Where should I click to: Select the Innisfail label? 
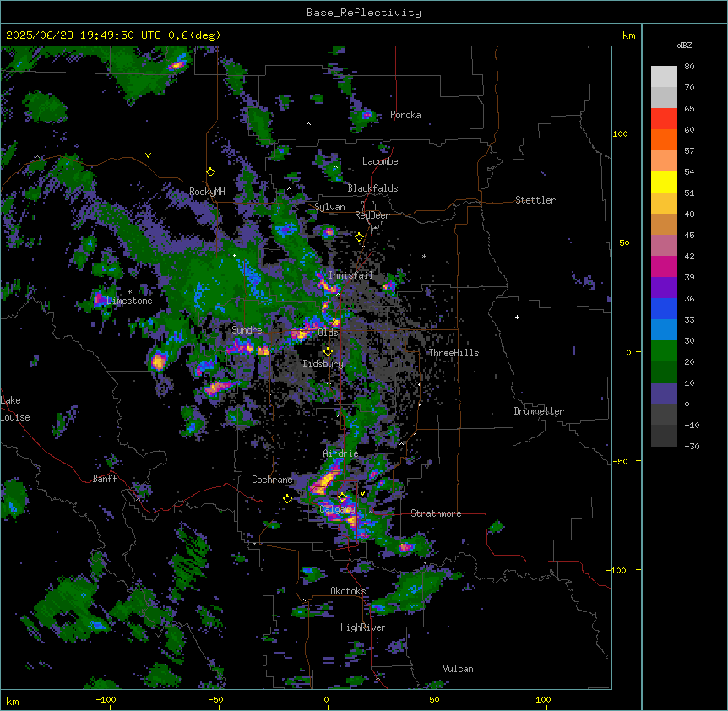[350, 275]
